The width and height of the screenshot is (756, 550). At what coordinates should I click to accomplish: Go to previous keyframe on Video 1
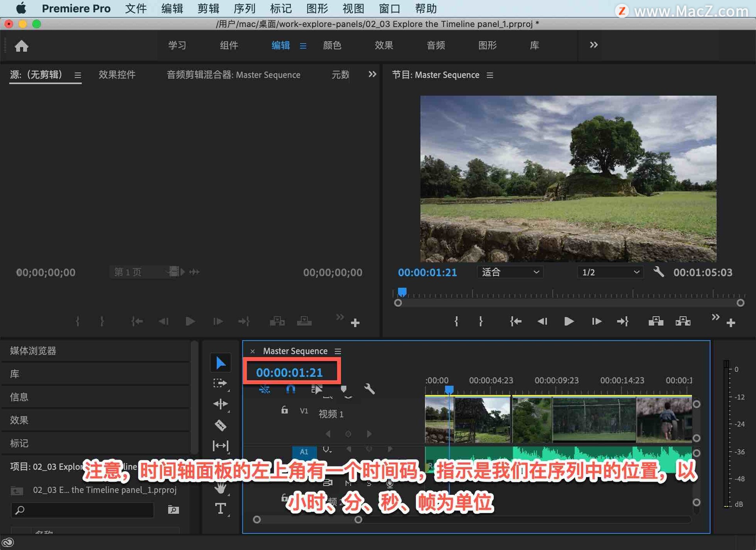pyautogui.click(x=328, y=434)
